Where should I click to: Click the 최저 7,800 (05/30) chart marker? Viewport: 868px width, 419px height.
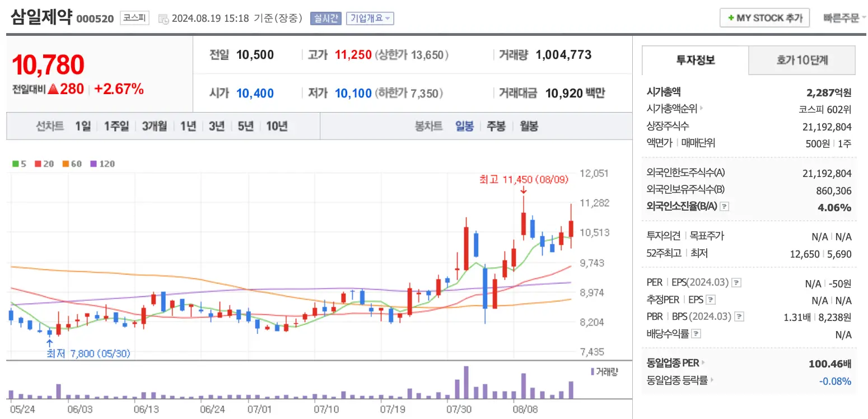click(88, 354)
